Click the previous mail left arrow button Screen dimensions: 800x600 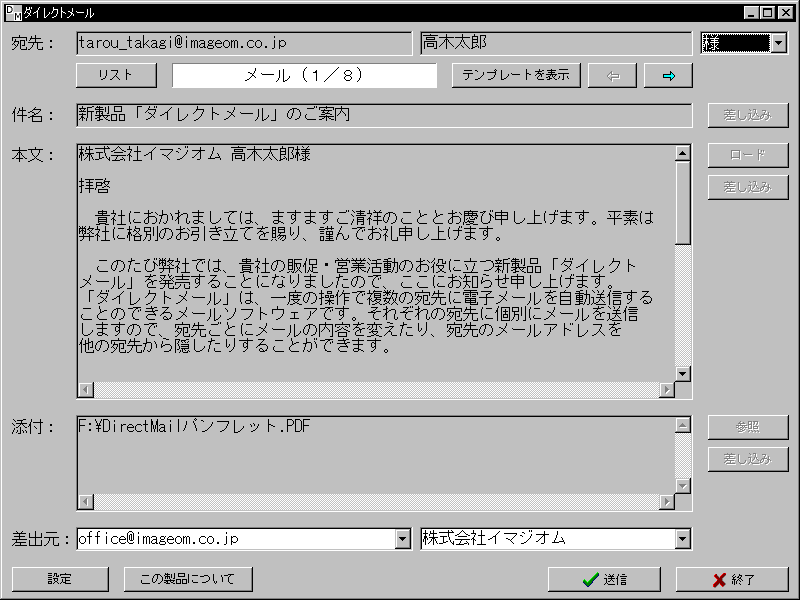(612, 75)
